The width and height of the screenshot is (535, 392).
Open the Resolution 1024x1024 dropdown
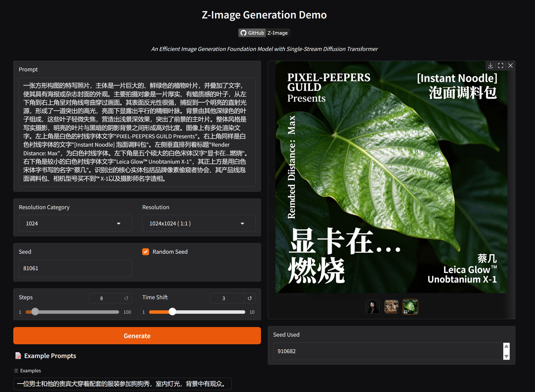199,223
